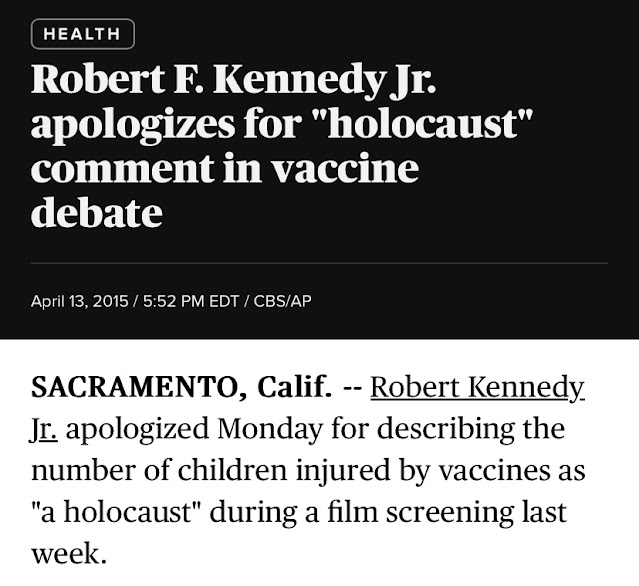Click the bold "SACRAMENTO, Calif." dateline
Viewport: 639px width, 586px height.
(181, 388)
